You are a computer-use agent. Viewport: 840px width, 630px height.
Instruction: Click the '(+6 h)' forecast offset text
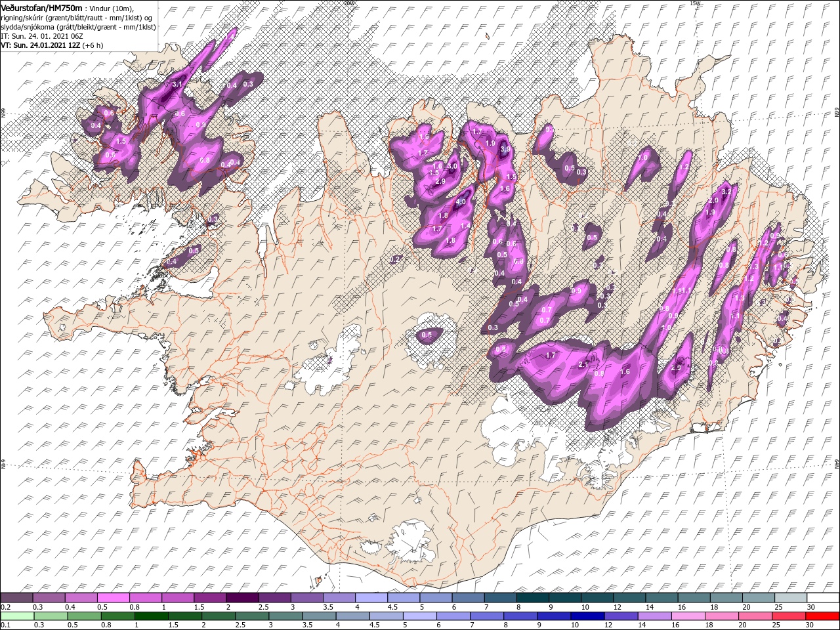[93, 45]
